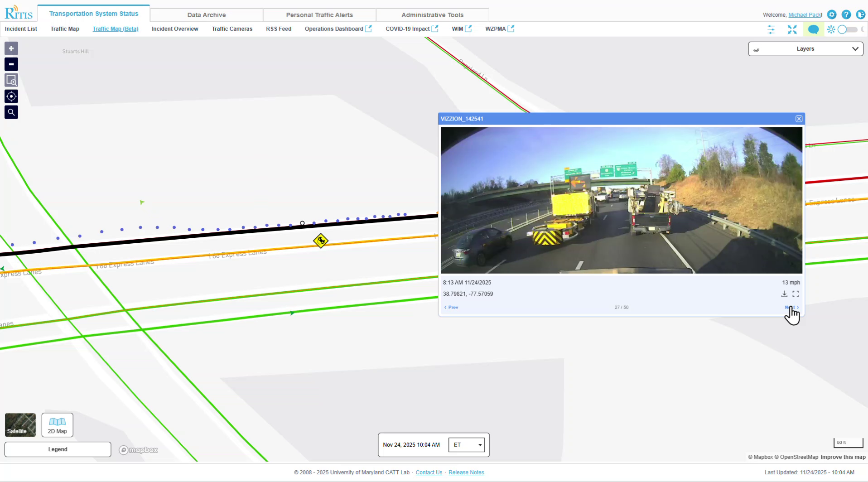Go to Incident Overview
The width and height of the screenshot is (868, 482).
tap(175, 29)
